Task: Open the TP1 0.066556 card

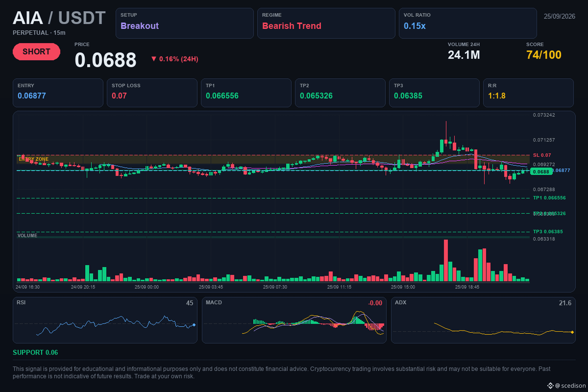Action: (x=246, y=93)
